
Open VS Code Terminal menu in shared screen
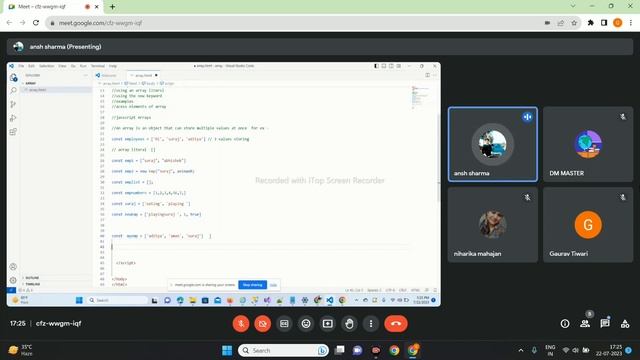[x=98, y=66]
